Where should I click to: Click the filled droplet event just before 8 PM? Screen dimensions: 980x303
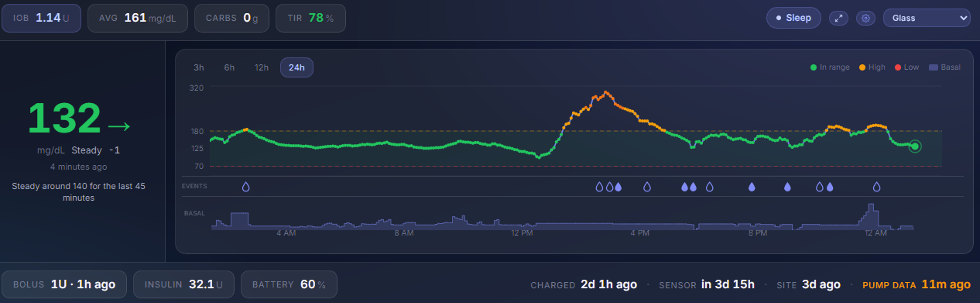[x=751, y=187]
